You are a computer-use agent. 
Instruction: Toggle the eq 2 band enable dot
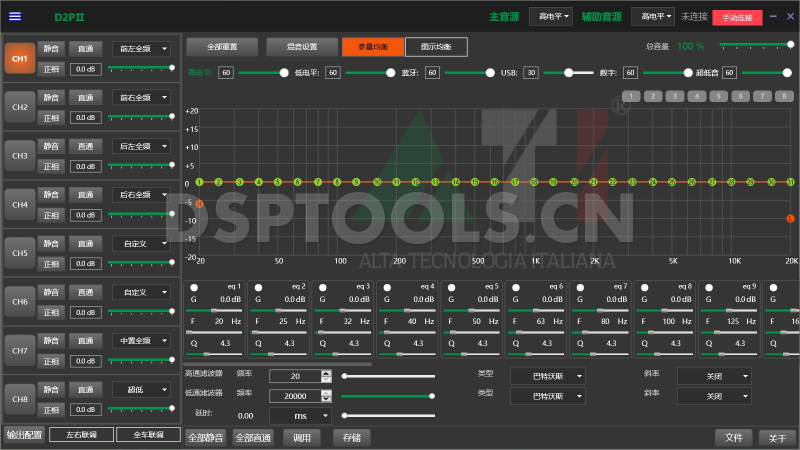coord(258,287)
